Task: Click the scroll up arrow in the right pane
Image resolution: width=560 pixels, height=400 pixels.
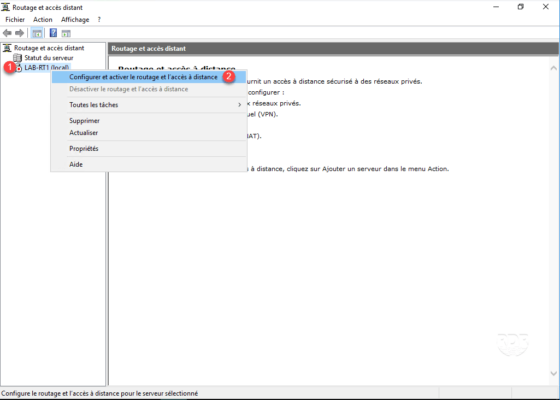Action: [x=553, y=68]
